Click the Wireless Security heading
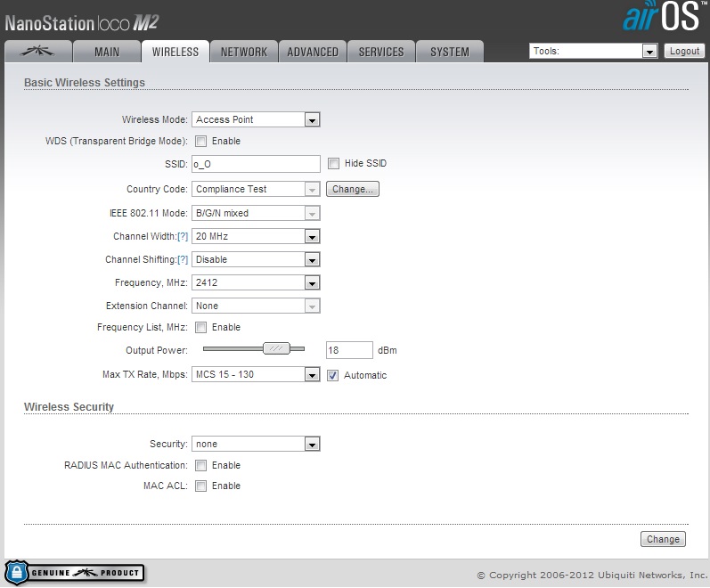Image resolution: width=710 pixels, height=588 pixels. coord(69,407)
